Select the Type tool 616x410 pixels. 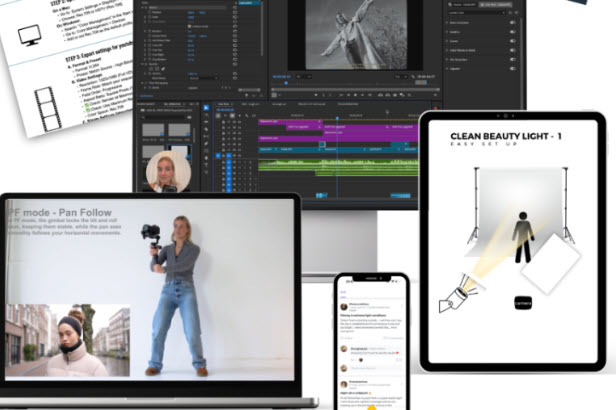point(206,165)
